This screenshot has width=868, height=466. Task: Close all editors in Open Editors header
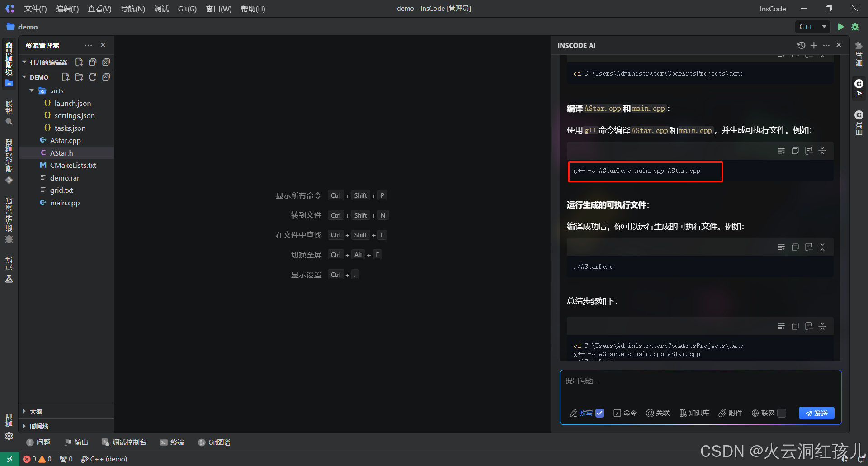click(x=106, y=62)
